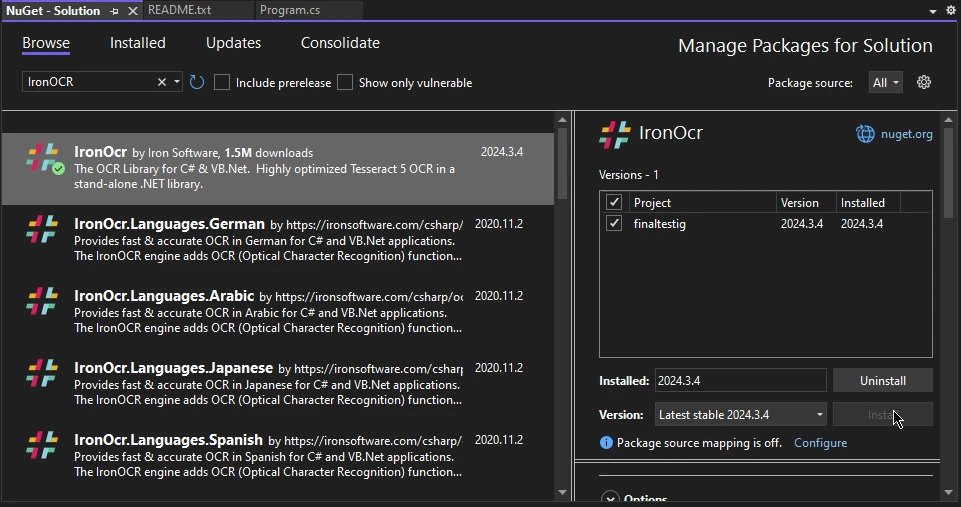Screen dimensions: 961x507
Task: Click the nuget.org globe icon
Action: [x=865, y=134]
